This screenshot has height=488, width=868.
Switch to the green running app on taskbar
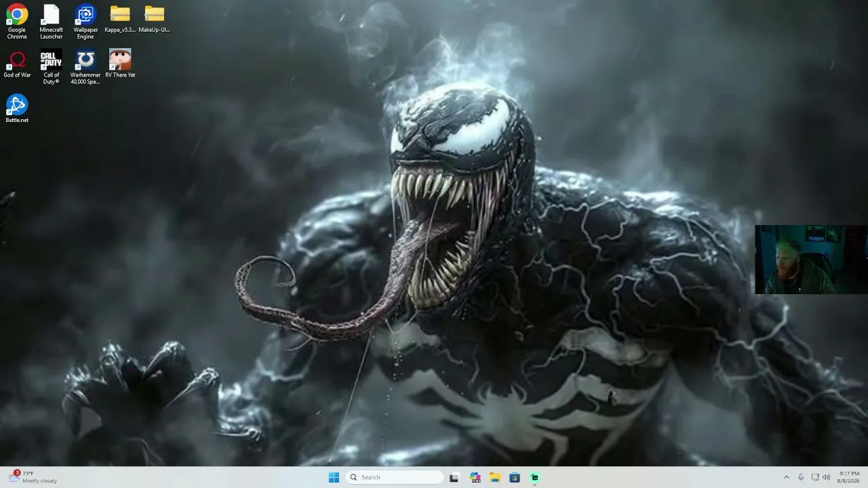click(x=535, y=477)
